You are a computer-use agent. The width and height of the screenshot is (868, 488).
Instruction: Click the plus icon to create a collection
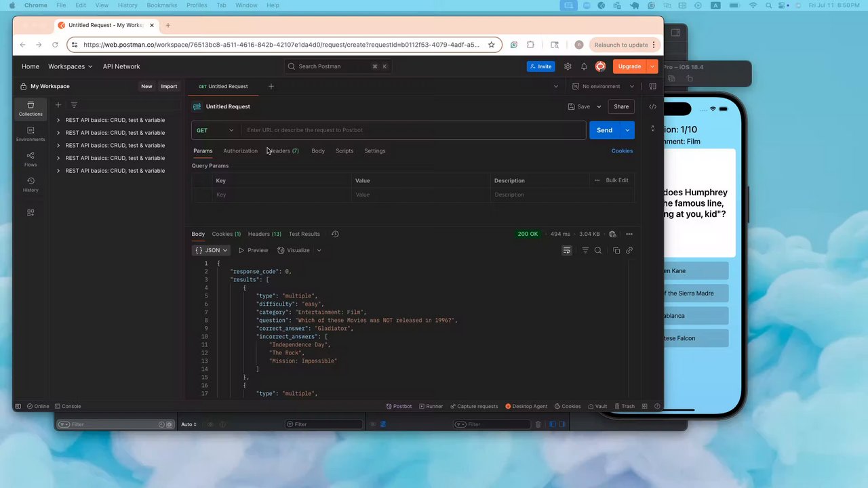tap(58, 105)
